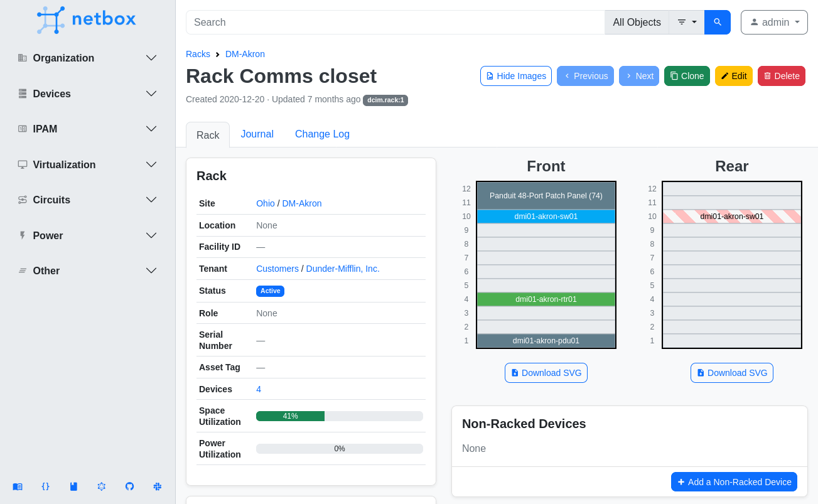The image size is (818, 504).
Task: Expand the Power sidebar section
Action: [x=151, y=235]
